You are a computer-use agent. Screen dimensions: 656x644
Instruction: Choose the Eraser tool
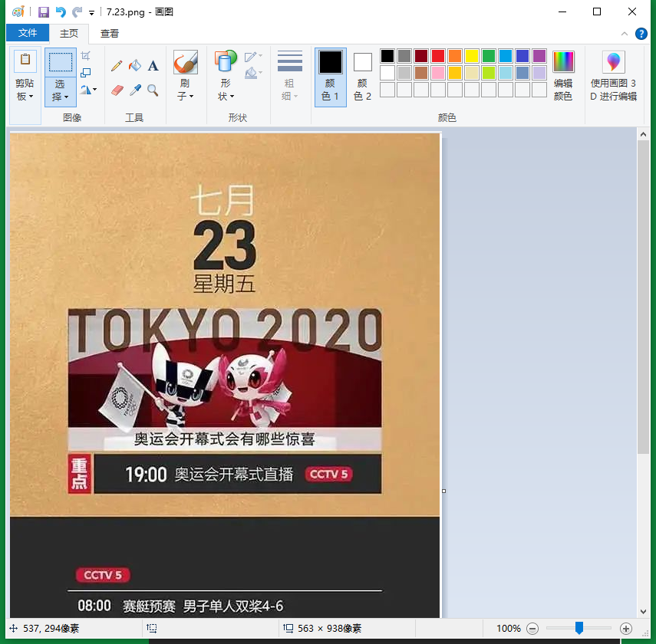117,90
